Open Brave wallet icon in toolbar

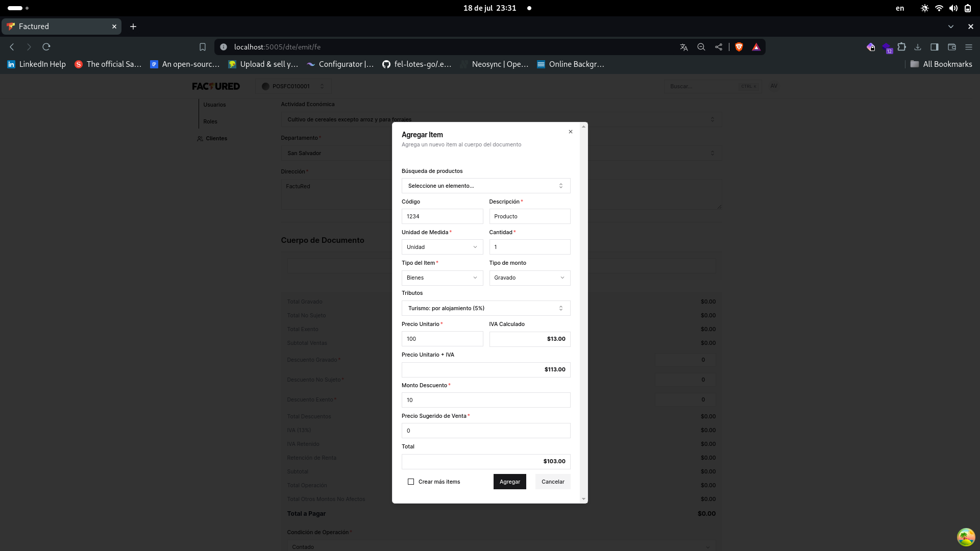tap(952, 47)
